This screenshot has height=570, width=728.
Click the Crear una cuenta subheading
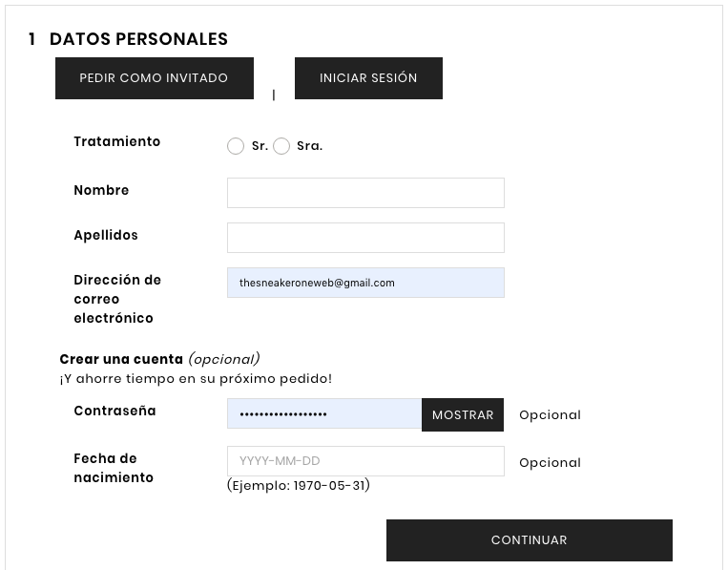(x=121, y=359)
